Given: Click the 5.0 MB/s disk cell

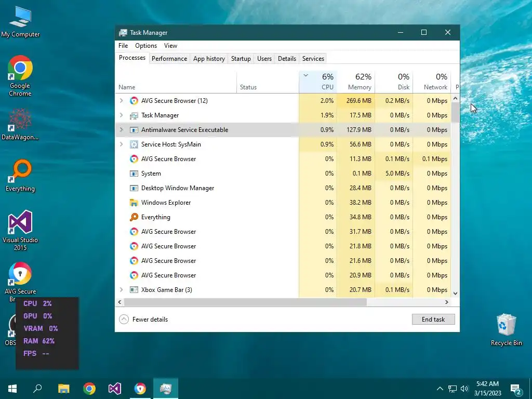Looking at the screenshot, I should [394, 174].
